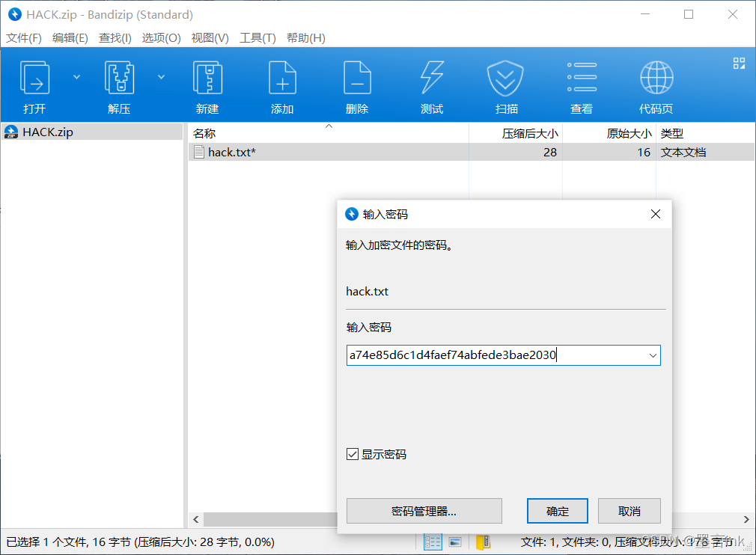Screen dimensions: 756x555
Task: Confirm with the 确定 button
Action: (558, 511)
